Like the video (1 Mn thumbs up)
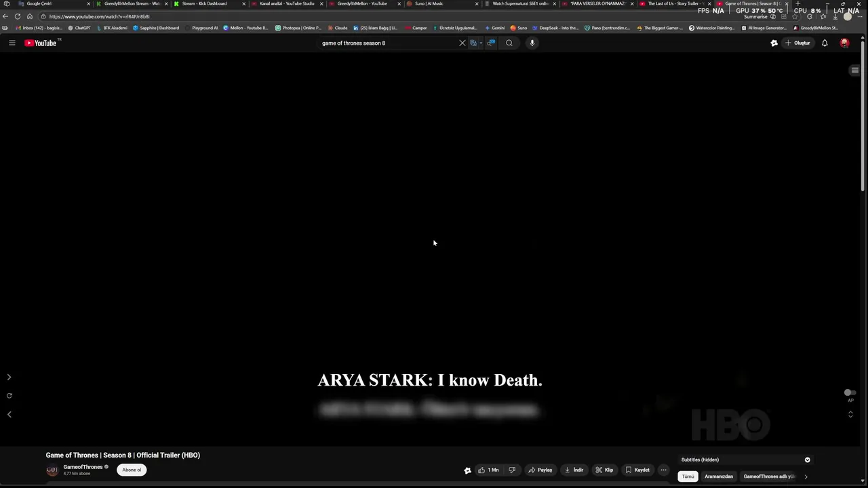This screenshot has height=488, width=868. pos(488,470)
